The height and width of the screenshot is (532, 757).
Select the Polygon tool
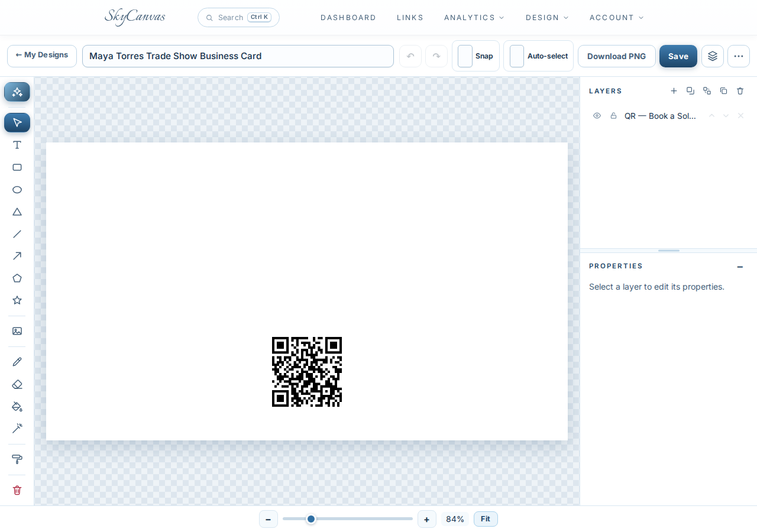(x=17, y=278)
